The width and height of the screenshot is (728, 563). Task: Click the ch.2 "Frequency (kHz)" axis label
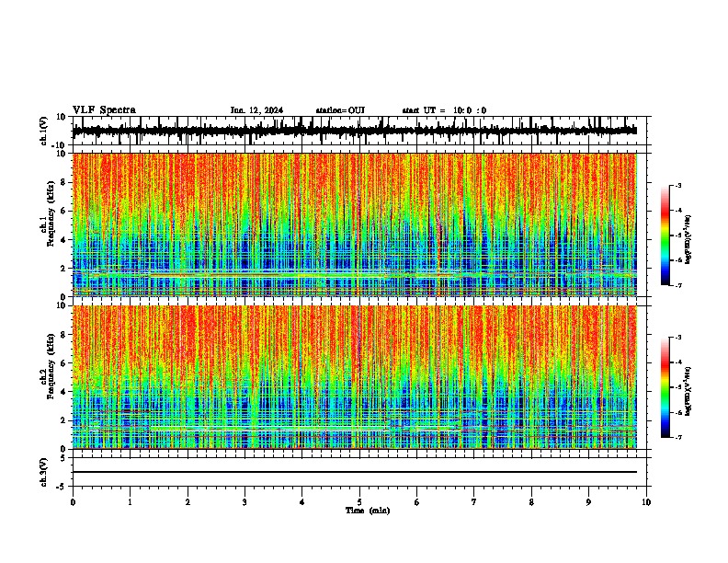point(51,366)
